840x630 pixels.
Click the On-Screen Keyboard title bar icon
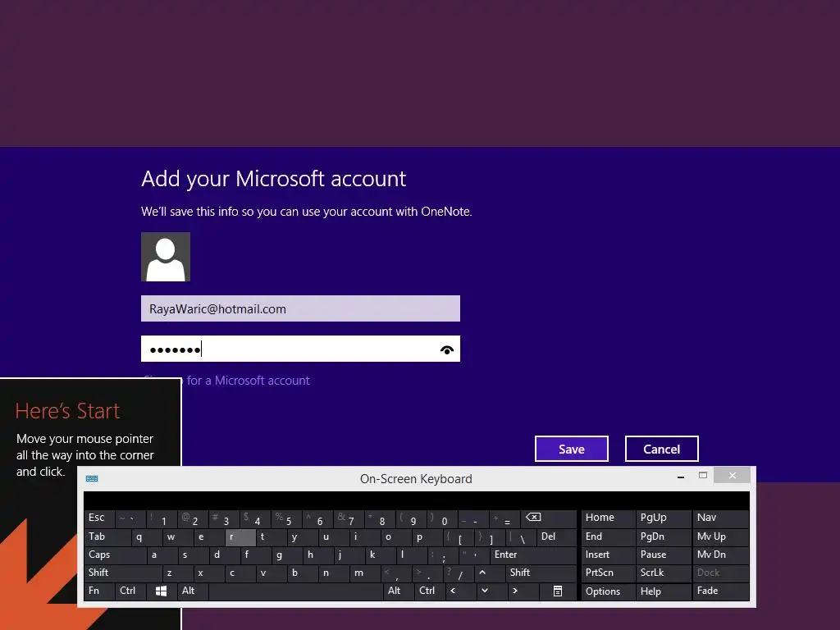(x=92, y=478)
